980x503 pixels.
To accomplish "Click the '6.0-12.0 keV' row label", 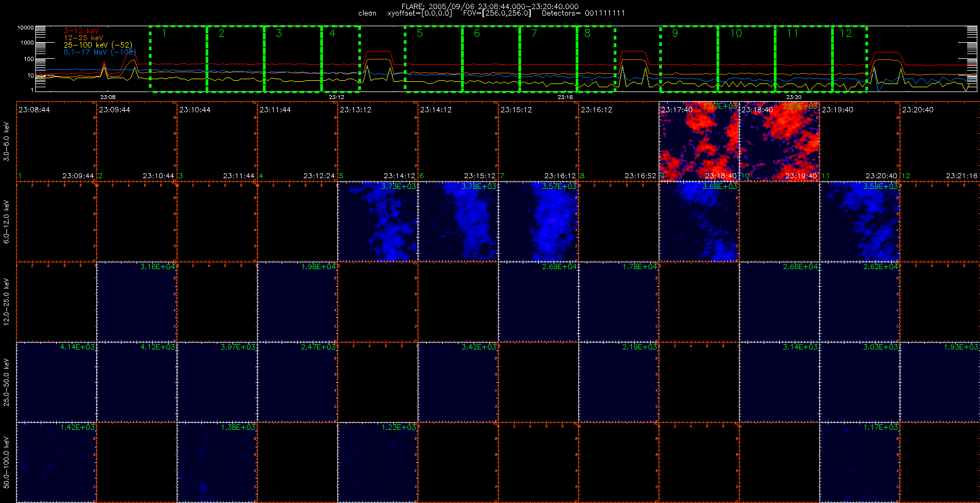I will (x=6, y=222).
